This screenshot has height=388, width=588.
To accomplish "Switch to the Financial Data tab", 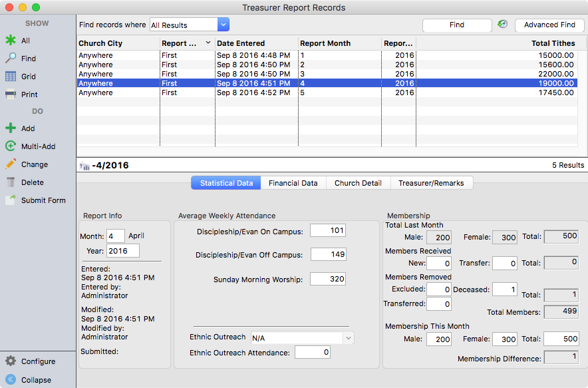I will click(293, 183).
